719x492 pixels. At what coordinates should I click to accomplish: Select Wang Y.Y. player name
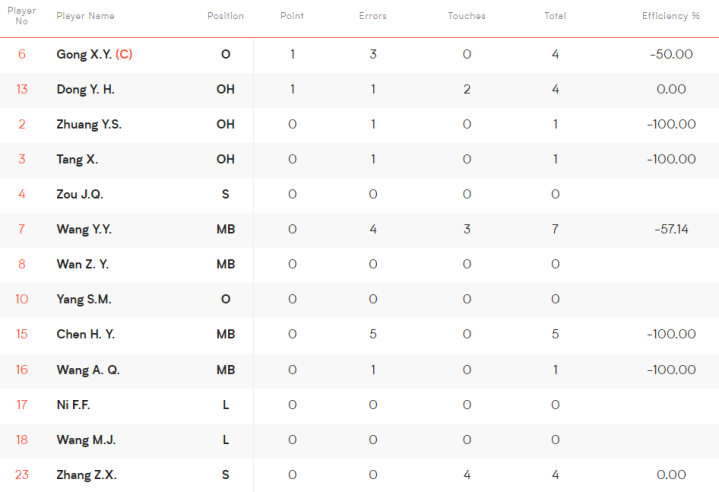click(x=84, y=229)
